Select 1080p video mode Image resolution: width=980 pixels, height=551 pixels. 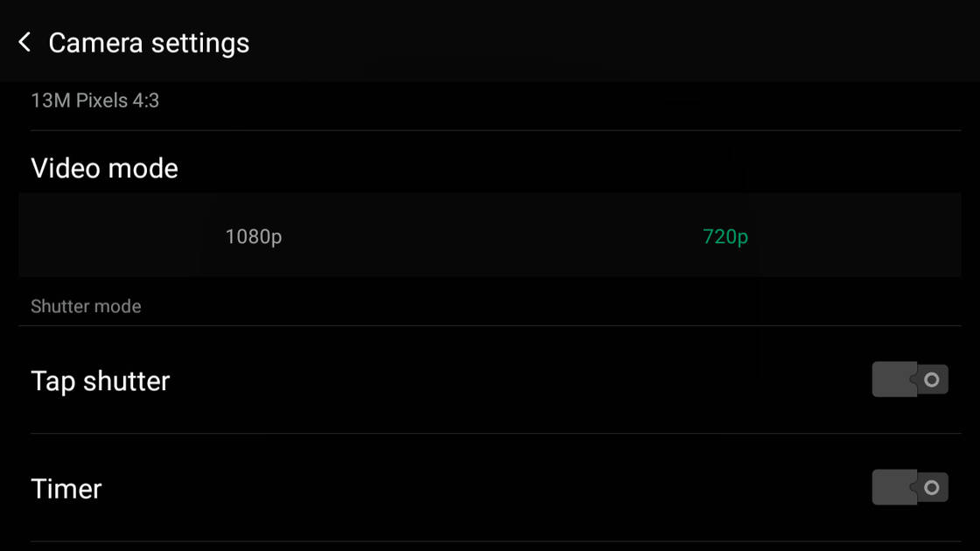click(254, 236)
